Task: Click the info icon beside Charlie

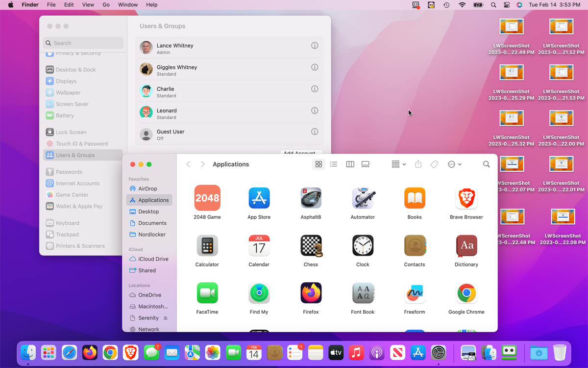Action: click(315, 89)
